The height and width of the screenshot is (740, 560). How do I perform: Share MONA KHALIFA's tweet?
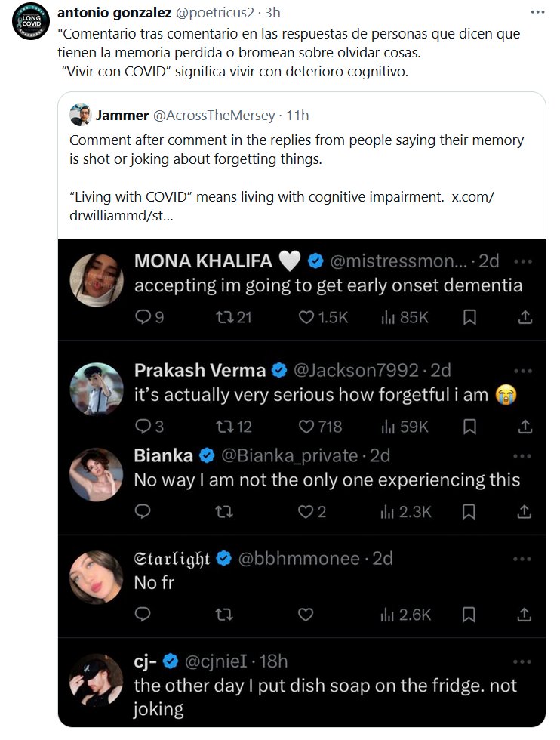[x=525, y=318]
